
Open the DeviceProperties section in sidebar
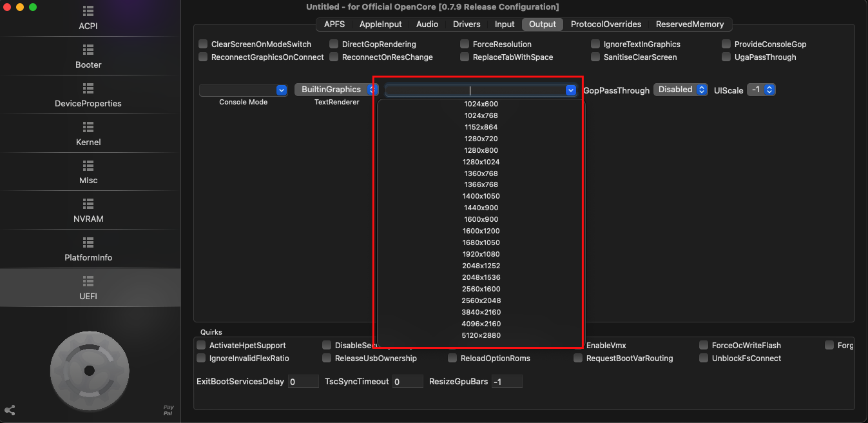(x=88, y=95)
